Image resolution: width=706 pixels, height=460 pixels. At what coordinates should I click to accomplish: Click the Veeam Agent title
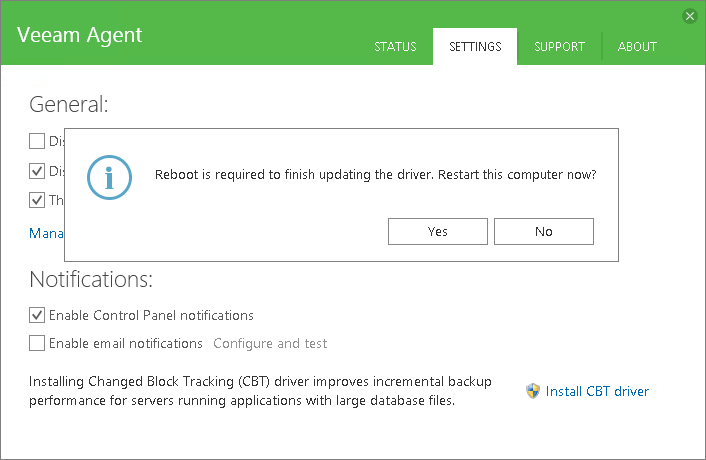click(x=80, y=35)
